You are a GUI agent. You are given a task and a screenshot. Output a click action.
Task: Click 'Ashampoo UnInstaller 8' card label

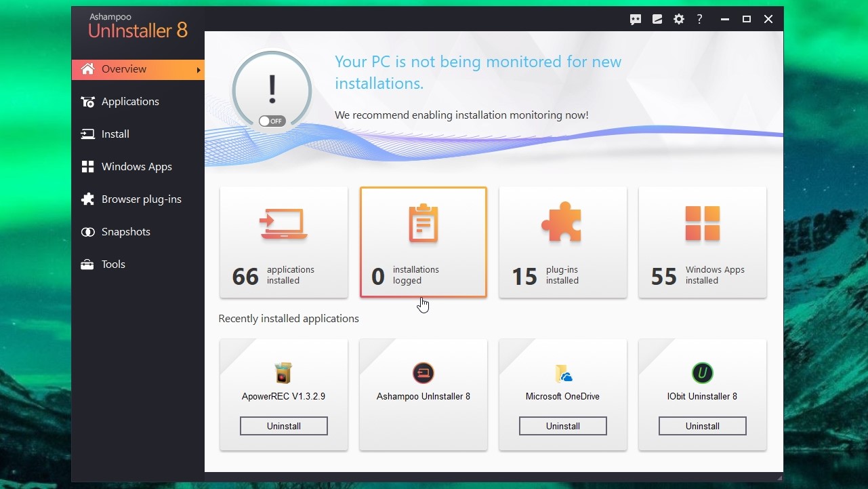pyautogui.click(x=423, y=396)
